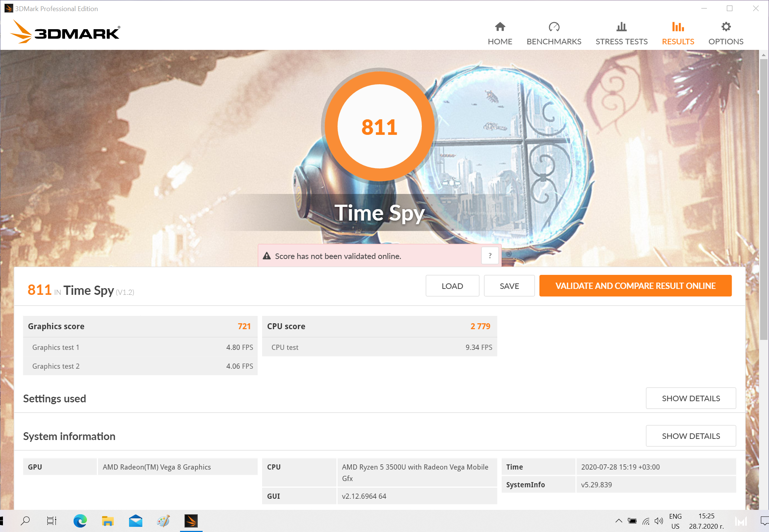The height and width of the screenshot is (532, 769).
Task: Click the 3DMark taskbar icon
Action: [191, 521]
